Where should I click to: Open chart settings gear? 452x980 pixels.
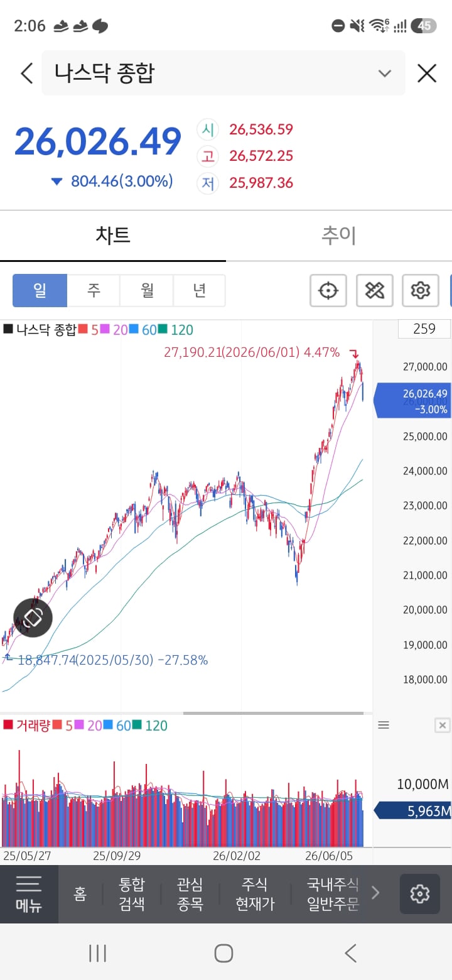click(x=420, y=290)
